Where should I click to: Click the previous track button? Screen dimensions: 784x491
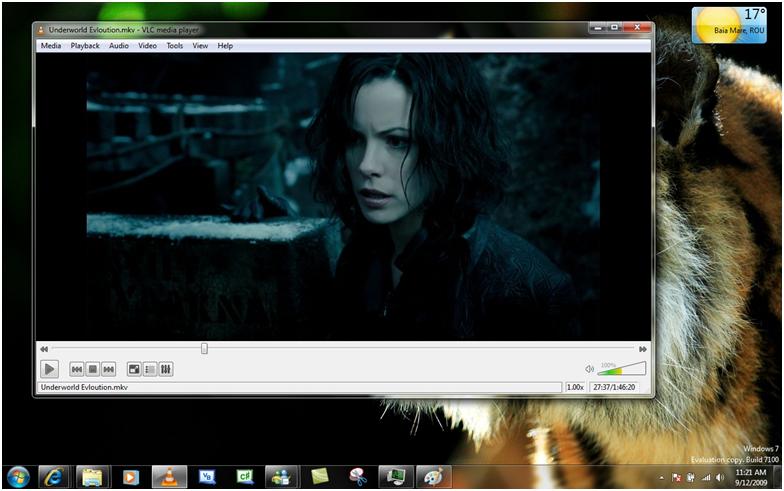tap(77, 369)
